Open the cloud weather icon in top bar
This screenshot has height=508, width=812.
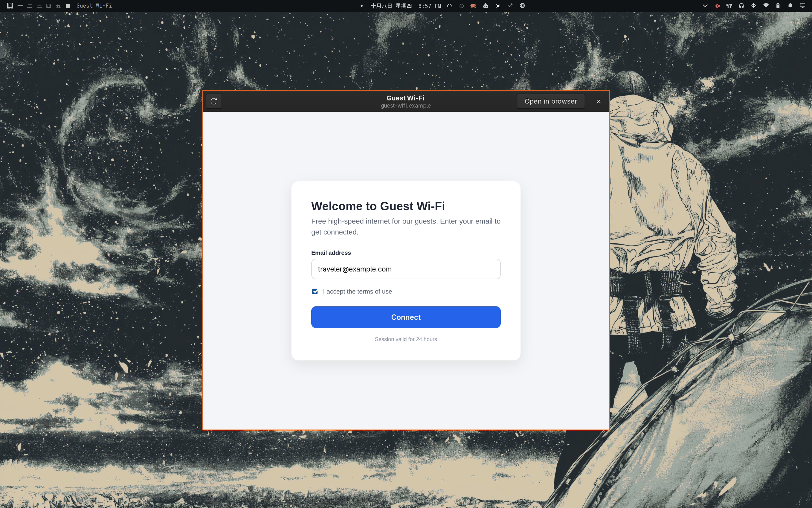(450, 6)
